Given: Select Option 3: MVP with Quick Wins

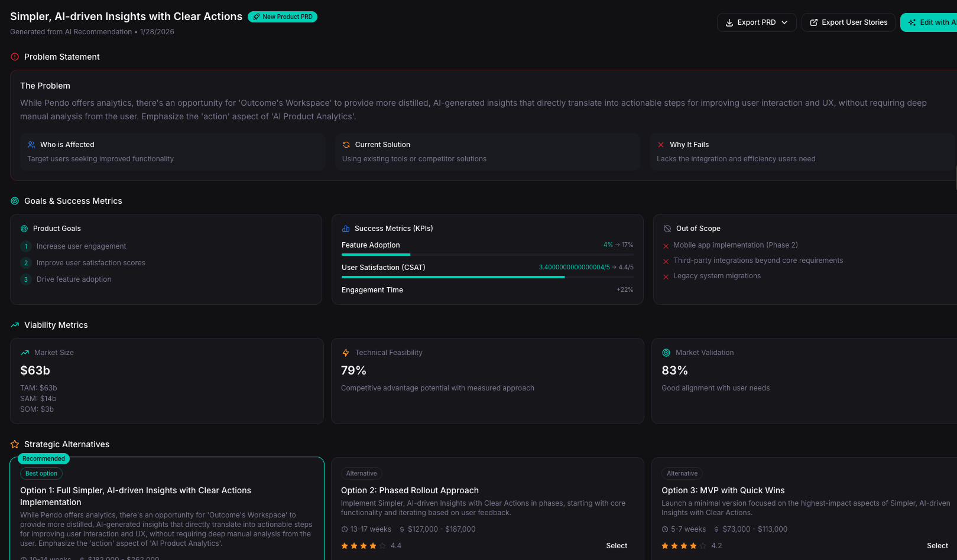Looking at the screenshot, I should point(937,546).
